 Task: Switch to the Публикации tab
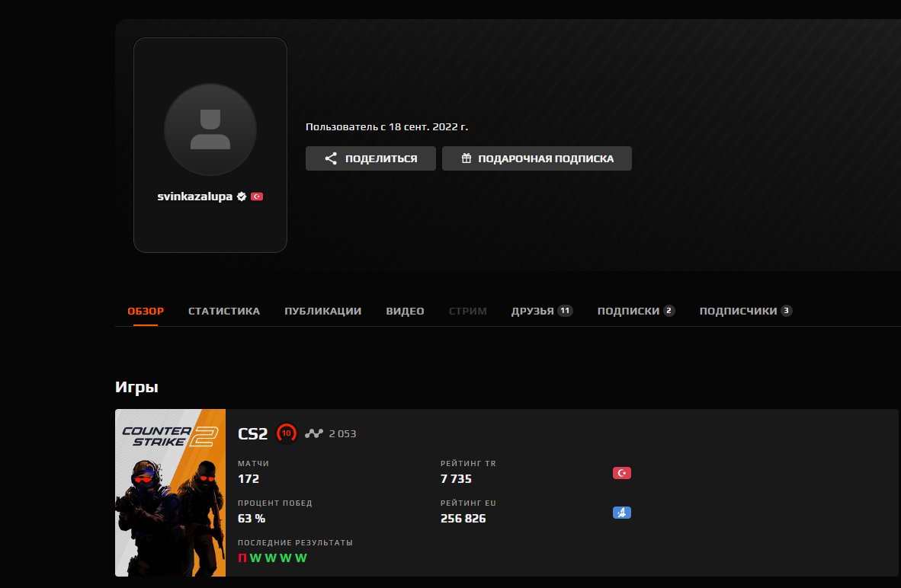pos(322,311)
